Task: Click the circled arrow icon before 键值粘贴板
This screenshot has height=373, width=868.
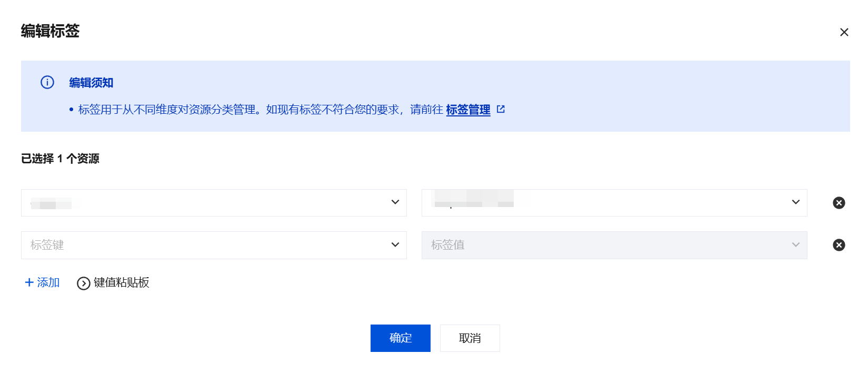Action: pyautogui.click(x=83, y=283)
